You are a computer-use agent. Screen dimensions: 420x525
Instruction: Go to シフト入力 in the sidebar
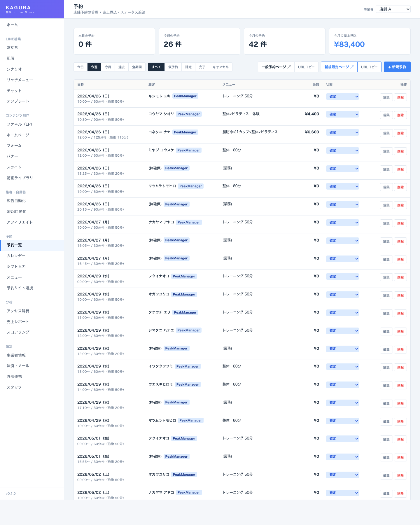[x=16, y=267]
